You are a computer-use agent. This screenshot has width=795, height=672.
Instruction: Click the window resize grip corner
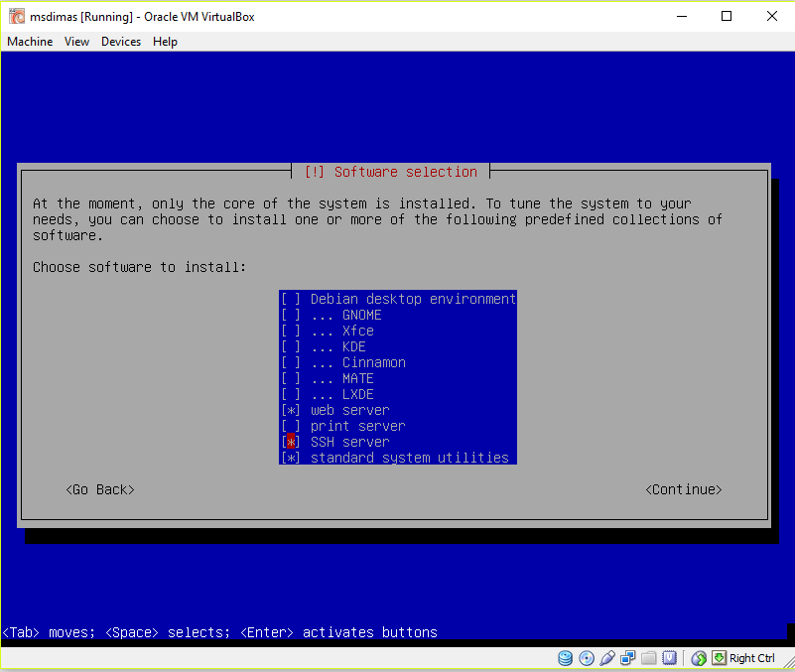click(x=789, y=662)
